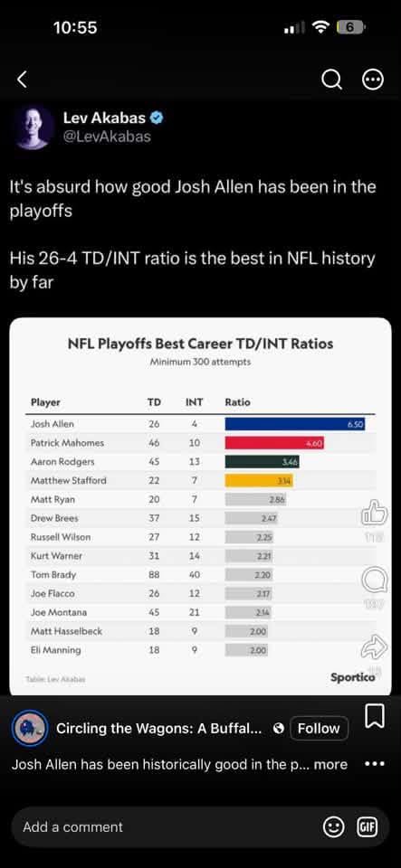Tap the blue Josh Allen ratio bar
This screenshot has width=401, height=868.
coord(295,425)
